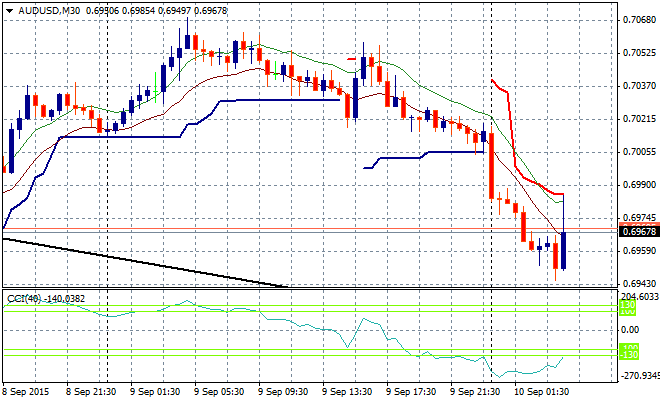Viewport: 660px width, 400px height.
Task: Select the high value 0.69854 in header
Action: point(139,11)
